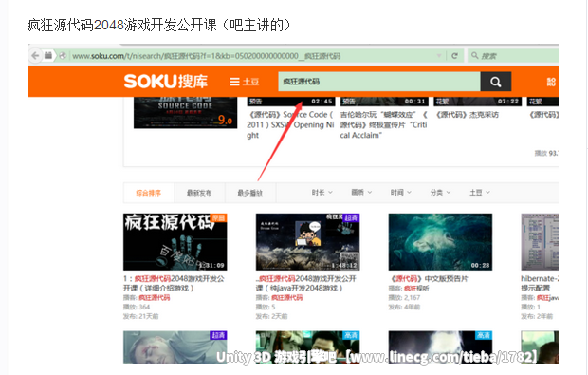Click the 发布: 2天前 text
Viewport: 588px width, 375px height.
click(x=272, y=316)
